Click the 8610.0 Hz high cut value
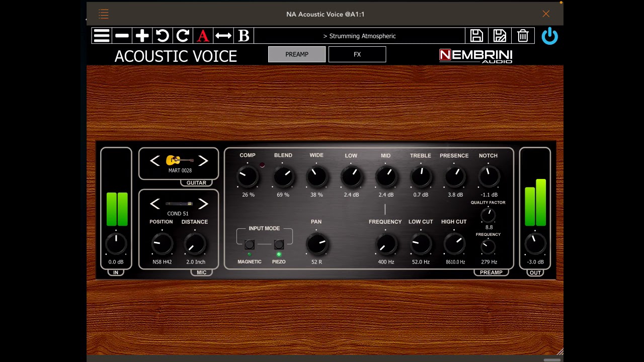644x362 pixels. tap(455, 262)
